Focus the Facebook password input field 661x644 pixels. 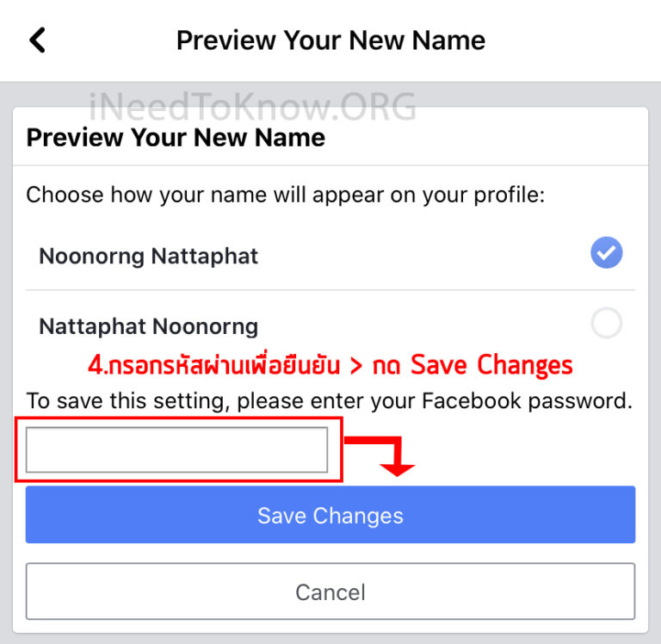[176, 449]
